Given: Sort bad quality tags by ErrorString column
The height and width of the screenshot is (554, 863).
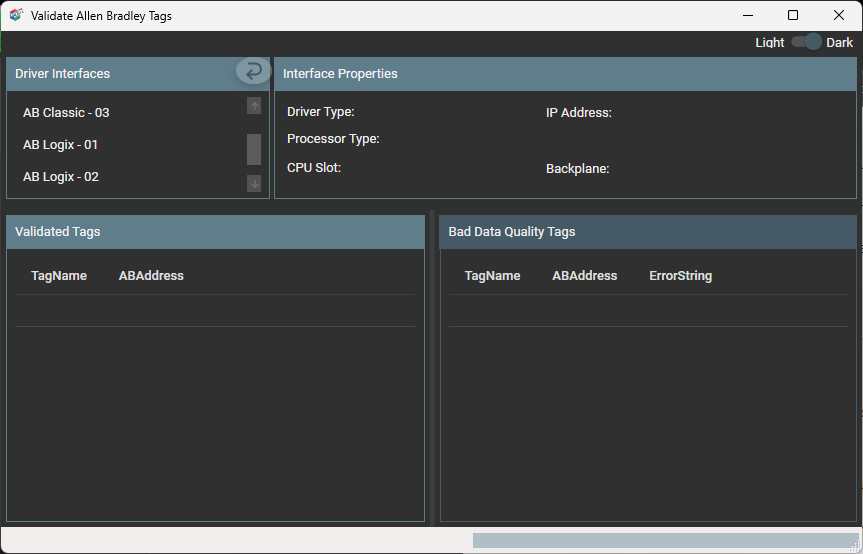Looking at the screenshot, I should (680, 276).
